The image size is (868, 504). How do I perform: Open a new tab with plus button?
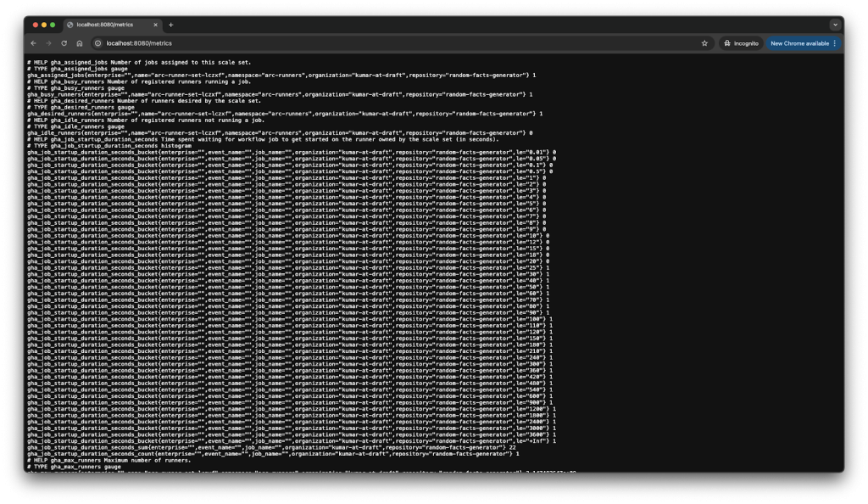click(170, 25)
